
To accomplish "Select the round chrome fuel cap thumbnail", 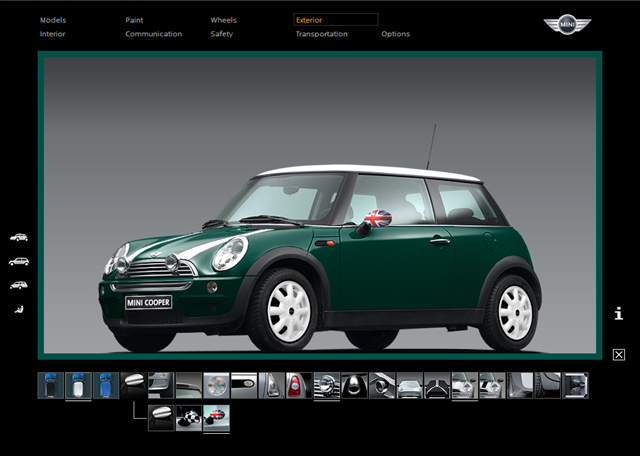I will pos(216,385).
